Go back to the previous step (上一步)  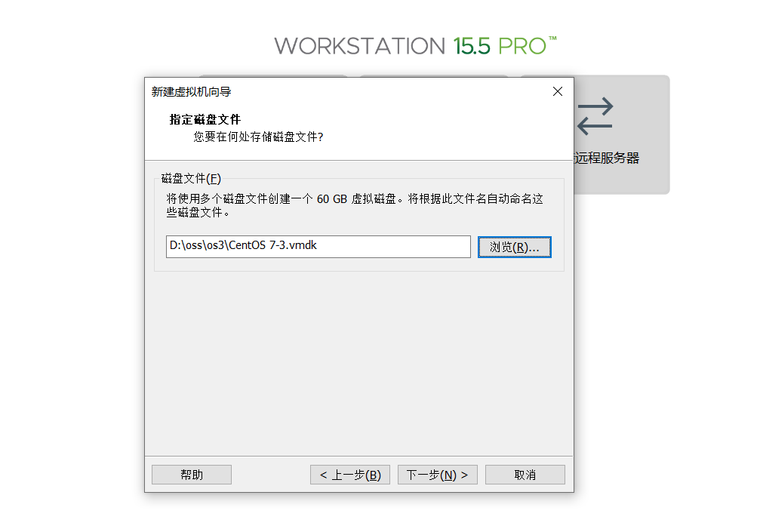click(x=350, y=475)
